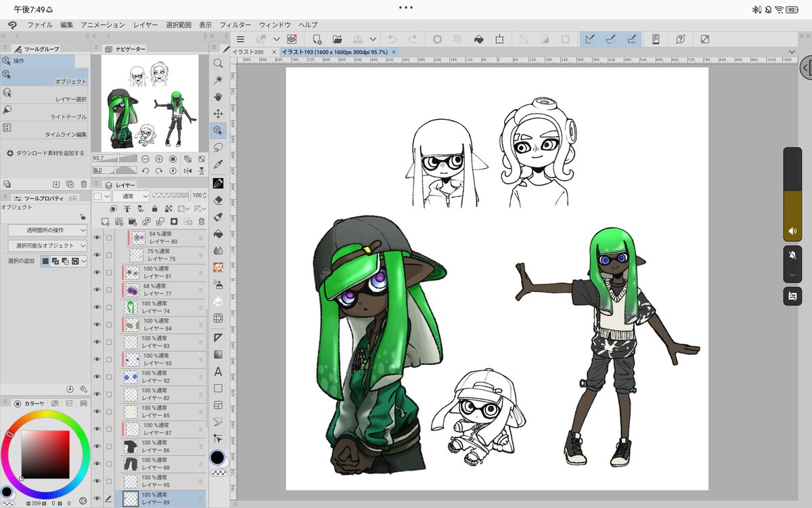Open the 選択の追加 mode dropdown arrow
This screenshot has width=812, height=508.
point(85,261)
